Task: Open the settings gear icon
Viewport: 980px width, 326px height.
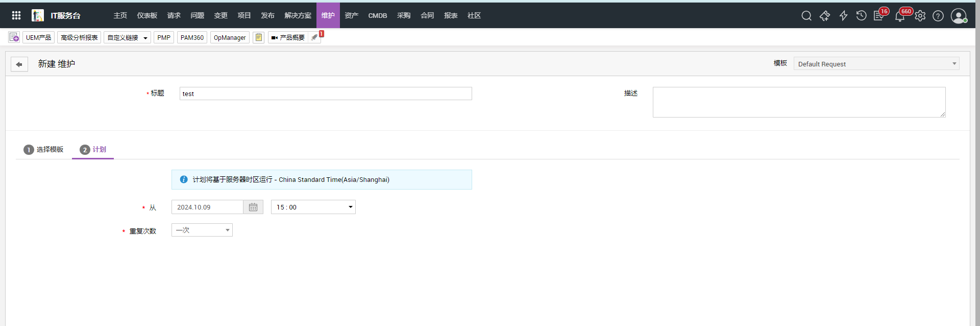Action: pos(920,16)
